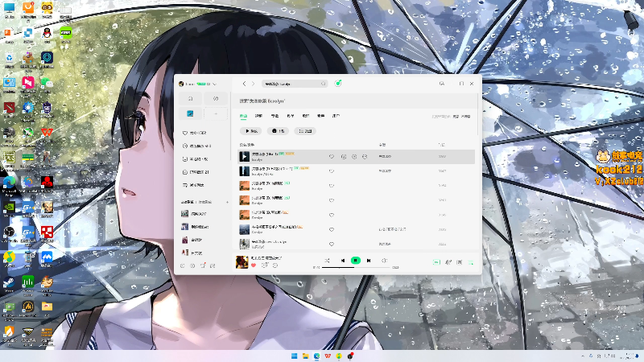Image resolution: width=644 pixels, height=362 pixels.
Task: Select the first green-underlined songs tab
Action: tap(243, 116)
